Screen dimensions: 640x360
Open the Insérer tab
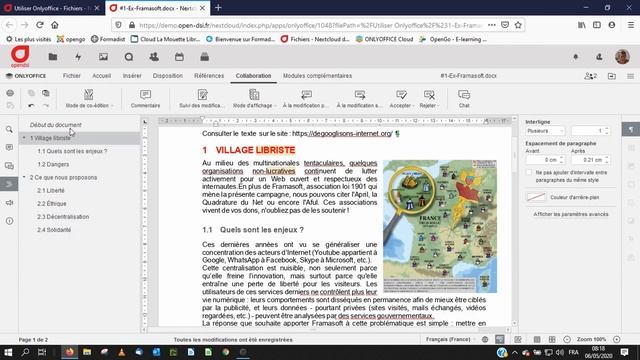click(132, 76)
